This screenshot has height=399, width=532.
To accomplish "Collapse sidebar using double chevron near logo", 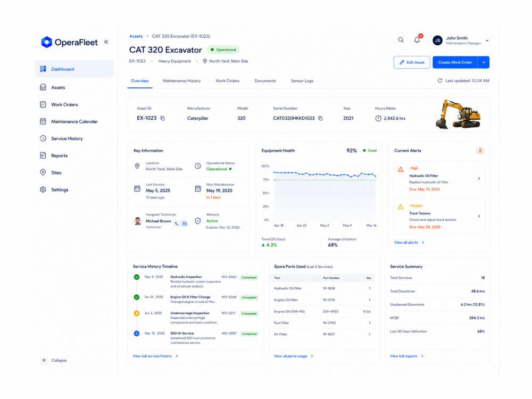I will 106,41.
